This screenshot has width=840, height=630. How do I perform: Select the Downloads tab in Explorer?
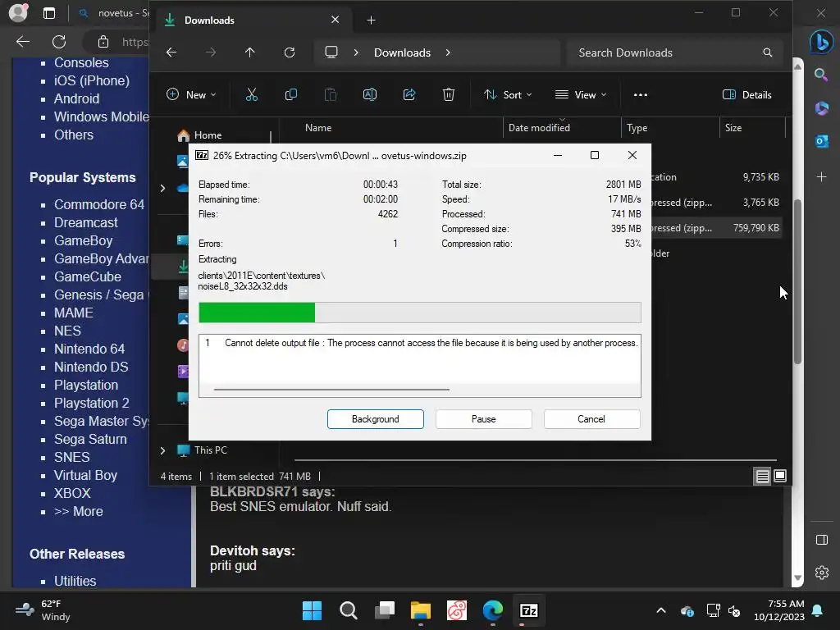[253, 21]
